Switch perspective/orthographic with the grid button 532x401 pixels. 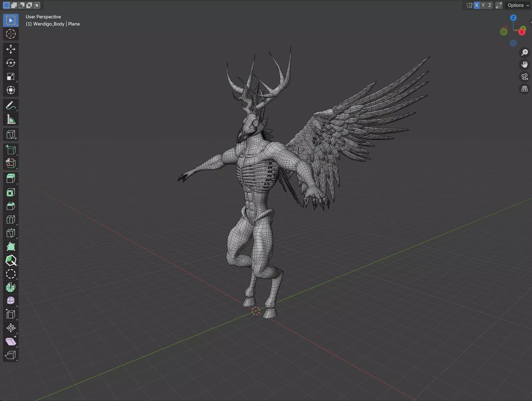point(524,89)
